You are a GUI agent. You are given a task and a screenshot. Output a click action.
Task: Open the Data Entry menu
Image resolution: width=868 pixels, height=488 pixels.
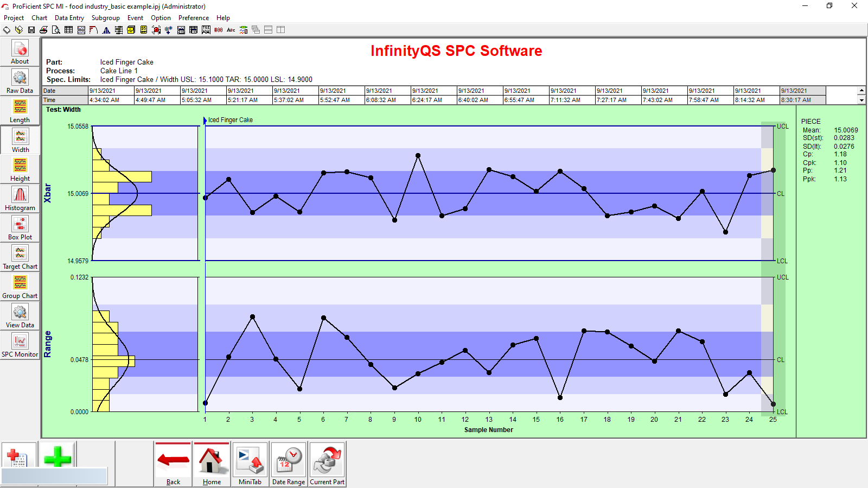pos(69,18)
